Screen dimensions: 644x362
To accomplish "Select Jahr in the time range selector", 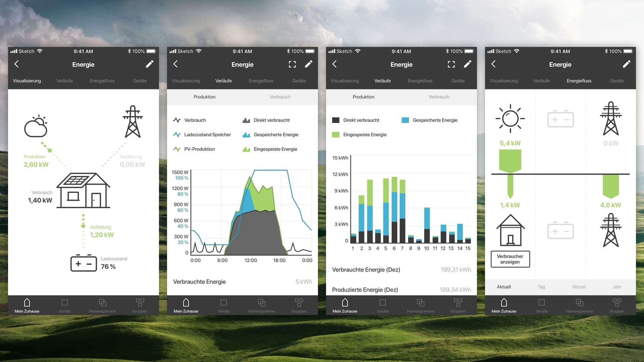I will [x=617, y=287].
